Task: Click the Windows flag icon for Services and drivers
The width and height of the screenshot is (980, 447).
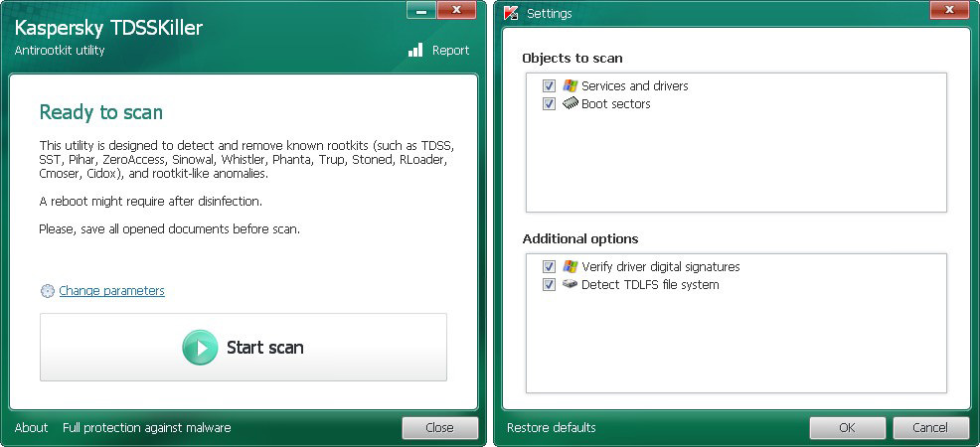Action: [x=570, y=85]
